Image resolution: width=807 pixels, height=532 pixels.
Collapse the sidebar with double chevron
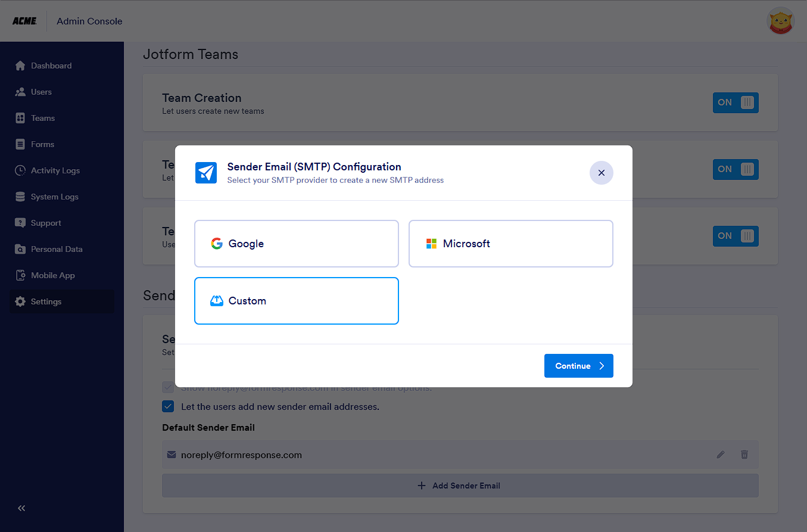pyautogui.click(x=21, y=508)
